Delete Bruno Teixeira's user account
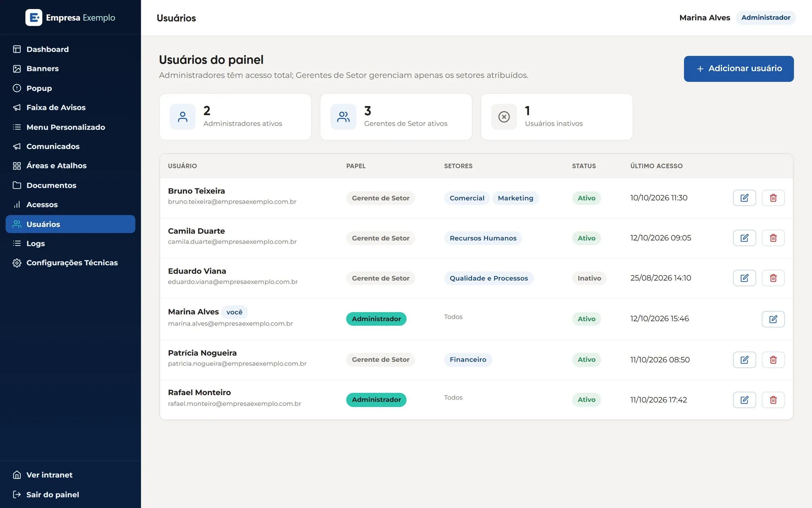This screenshot has height=508, width=812. pyautogui.click(x=773, y=198)
